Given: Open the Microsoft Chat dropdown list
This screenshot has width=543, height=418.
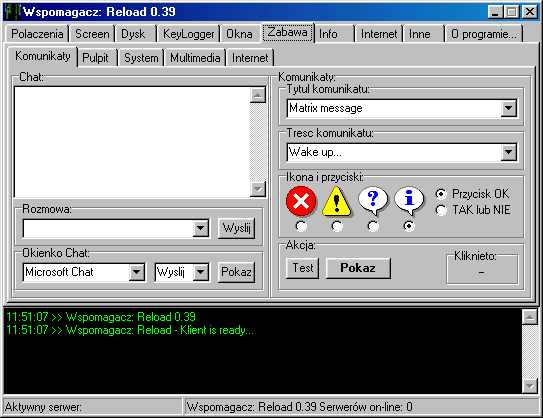Looking at the screenshot, I should (137, 272).
